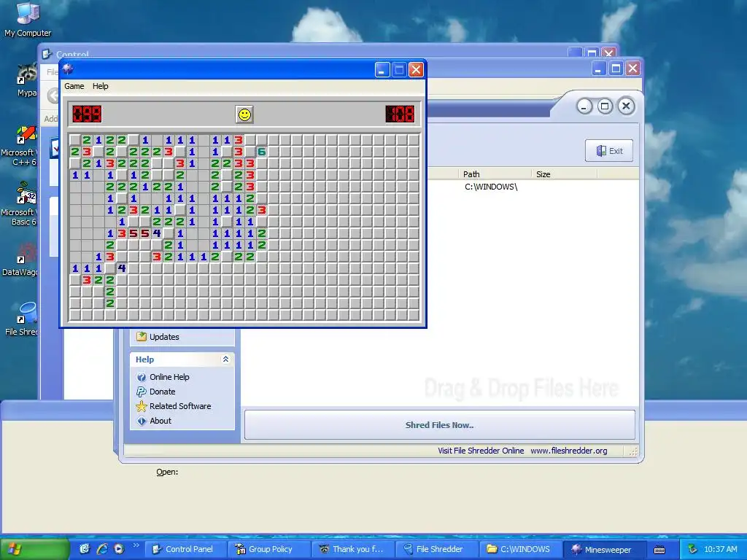The height and width of the screenshot is (560, 747).
Task: Visit www.fileshredder.org link
Action: point(569,451)
